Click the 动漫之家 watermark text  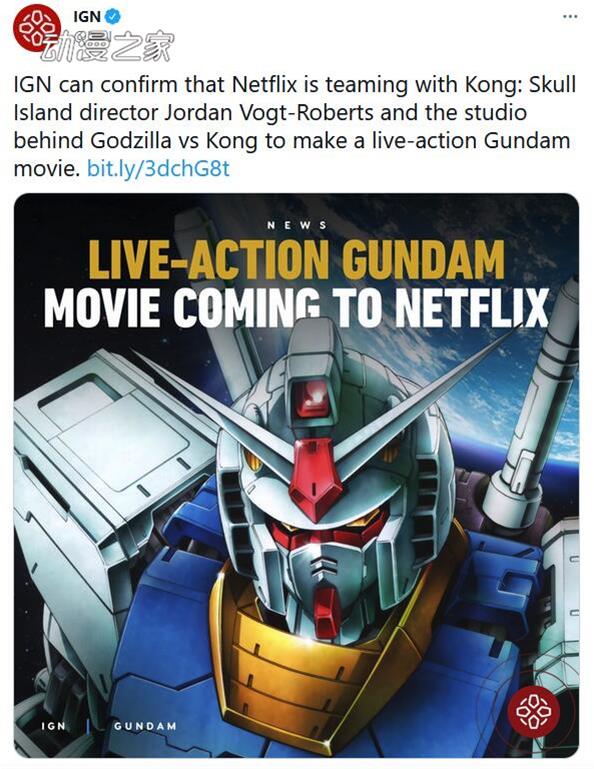[x=107, y=47]
